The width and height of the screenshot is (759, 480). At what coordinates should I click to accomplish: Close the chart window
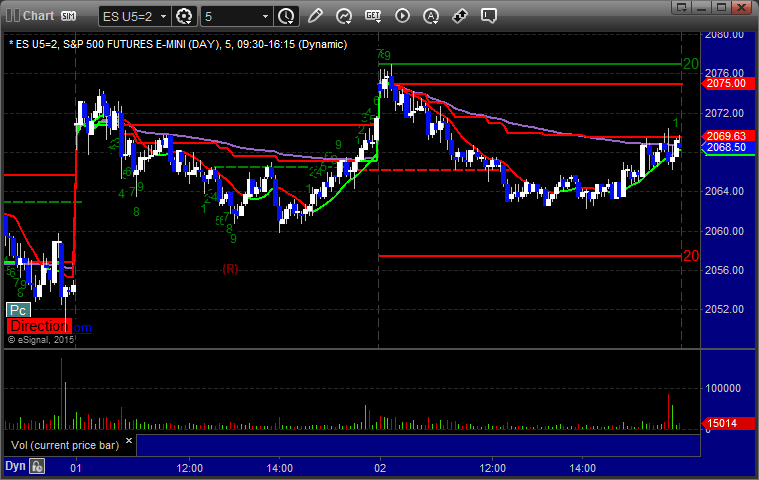pos(741,7)
